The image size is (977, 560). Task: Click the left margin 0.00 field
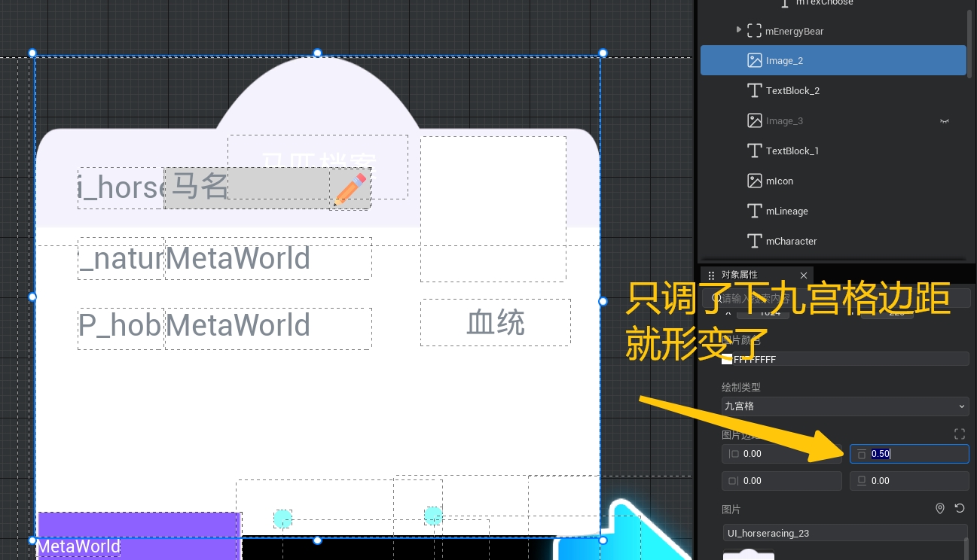click(x=781, y=454)
